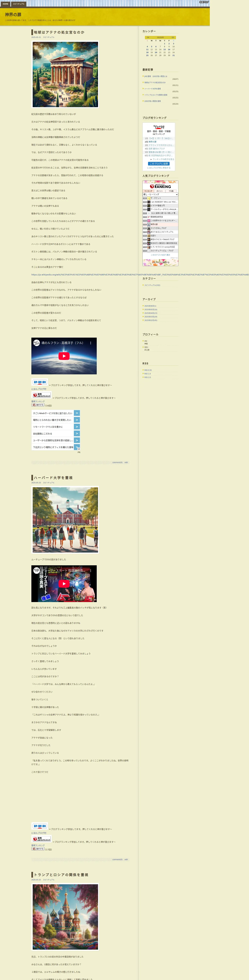The width and height of the screenshot is (249, 980).
Task: Switch to プロ画 tab in ranking widget
Action: (x=171, y=191)
